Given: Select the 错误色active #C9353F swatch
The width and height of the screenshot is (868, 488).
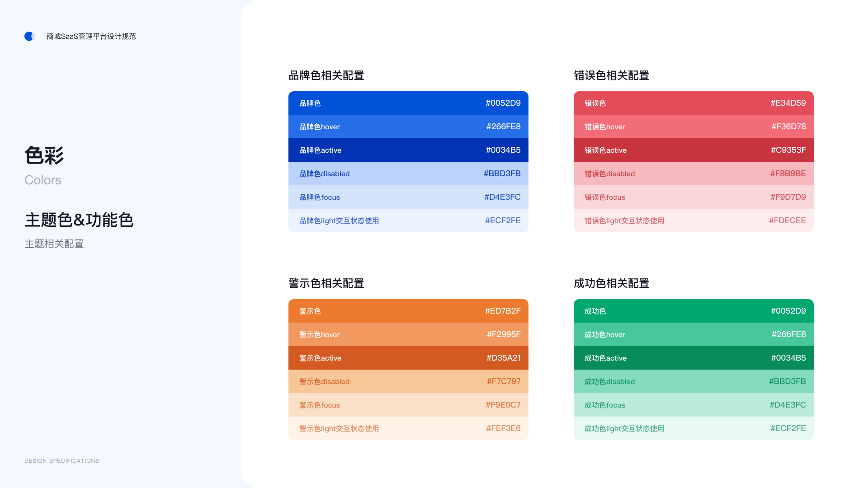Looking at the screenshot, I should (x=693, y=150).
